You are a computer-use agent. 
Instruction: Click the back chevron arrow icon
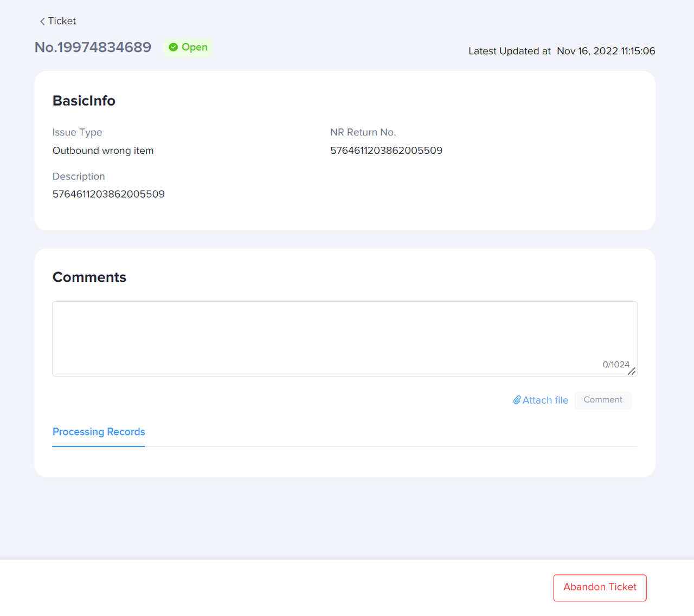(x=42, y=21)
